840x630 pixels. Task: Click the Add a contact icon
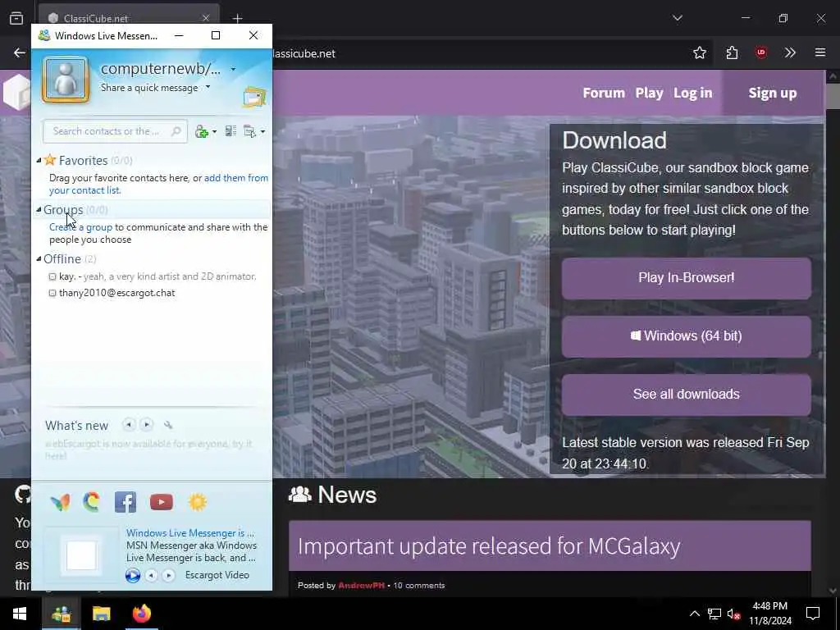click(x=202, y=131)
